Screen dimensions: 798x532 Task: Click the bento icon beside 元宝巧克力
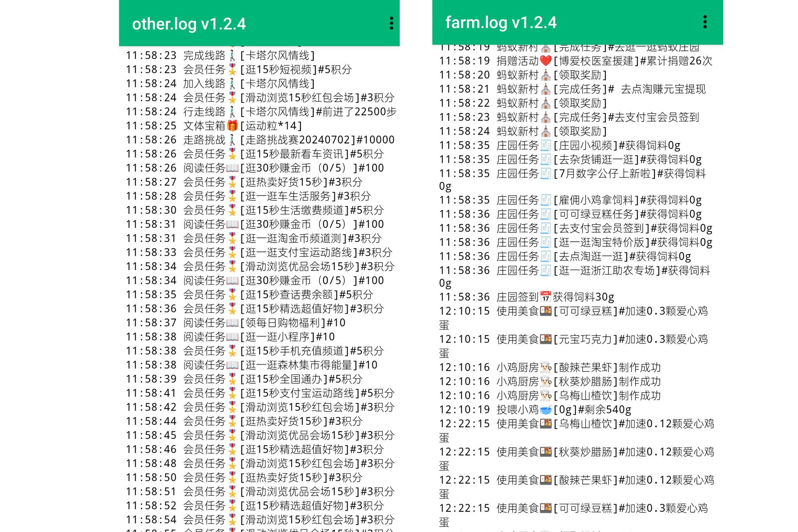point(546,339)
